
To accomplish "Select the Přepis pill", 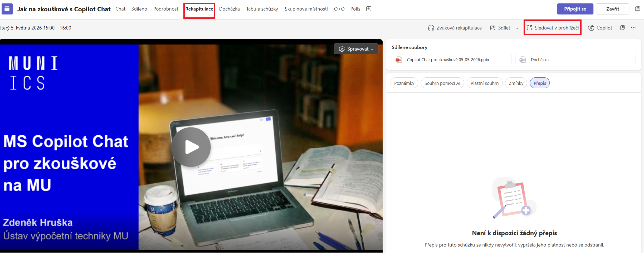I will [x=540, y=83].
